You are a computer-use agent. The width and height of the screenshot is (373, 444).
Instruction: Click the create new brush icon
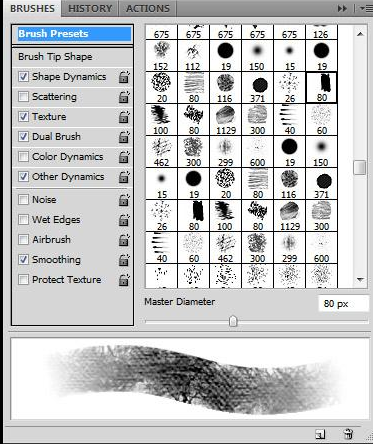tap(320, 434)
